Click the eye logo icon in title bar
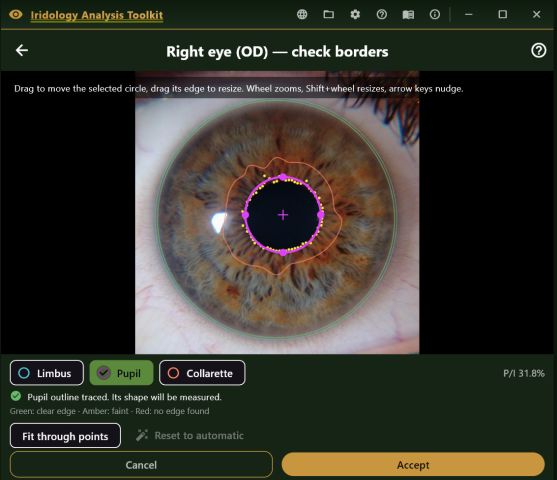This screenshot has width=557, height=480. pyautogui.click(x=16, y=15)
